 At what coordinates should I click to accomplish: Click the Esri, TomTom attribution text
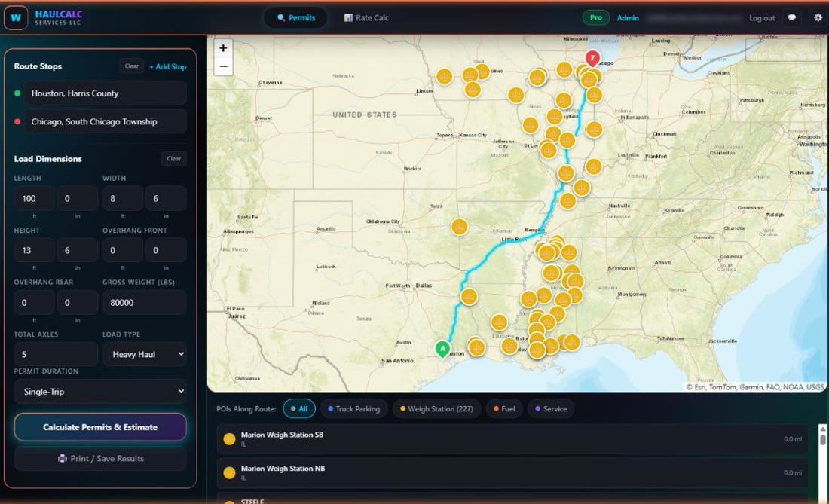click(x=755, y=387)
